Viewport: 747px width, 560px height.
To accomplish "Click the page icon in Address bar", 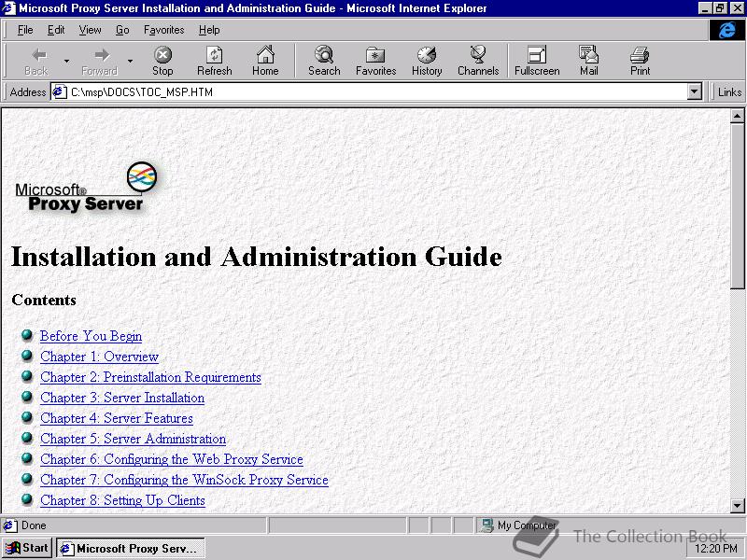I will 59,91.
